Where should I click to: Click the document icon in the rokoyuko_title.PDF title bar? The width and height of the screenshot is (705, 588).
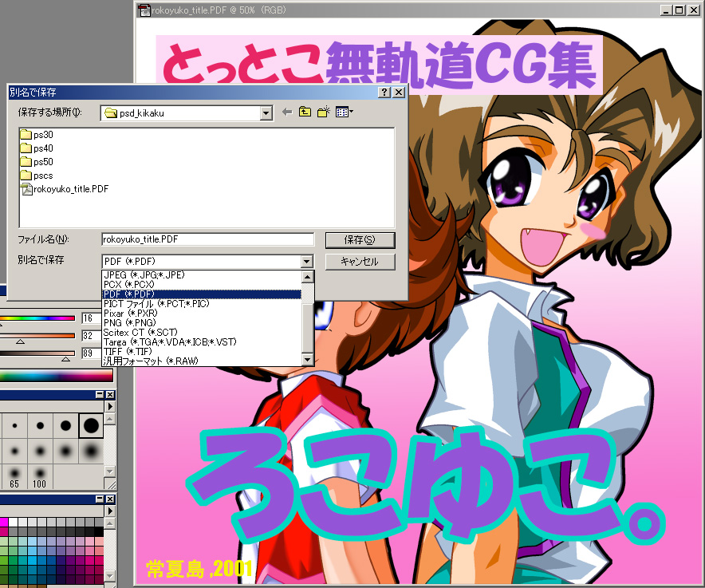144,10
